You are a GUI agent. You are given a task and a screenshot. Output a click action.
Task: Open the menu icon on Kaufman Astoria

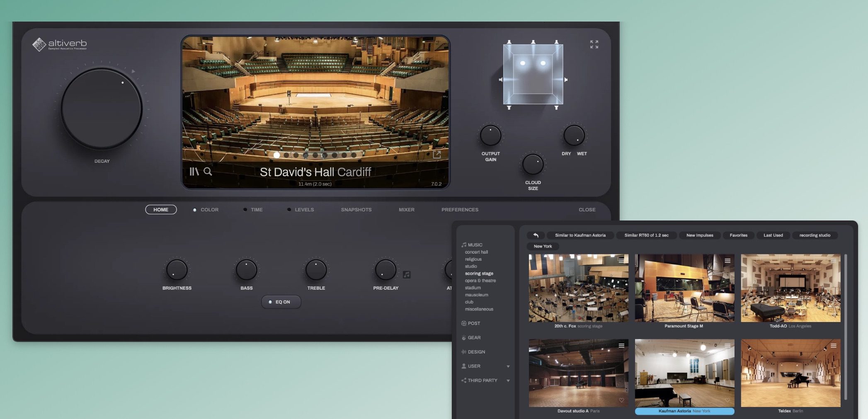click(727, 346)
